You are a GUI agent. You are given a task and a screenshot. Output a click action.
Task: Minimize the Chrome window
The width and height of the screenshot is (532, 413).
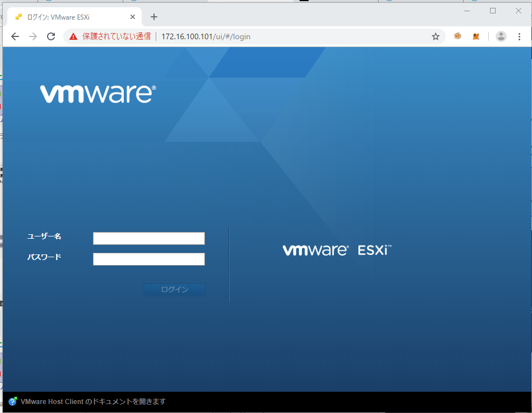(x=467, y=11)
